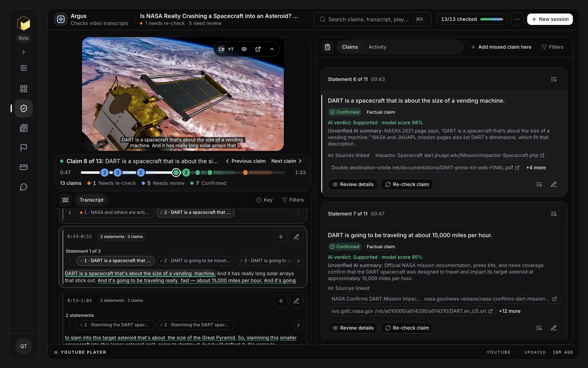Go to Next claim
This screenshot has width=588, height=368.
(286, 161)
